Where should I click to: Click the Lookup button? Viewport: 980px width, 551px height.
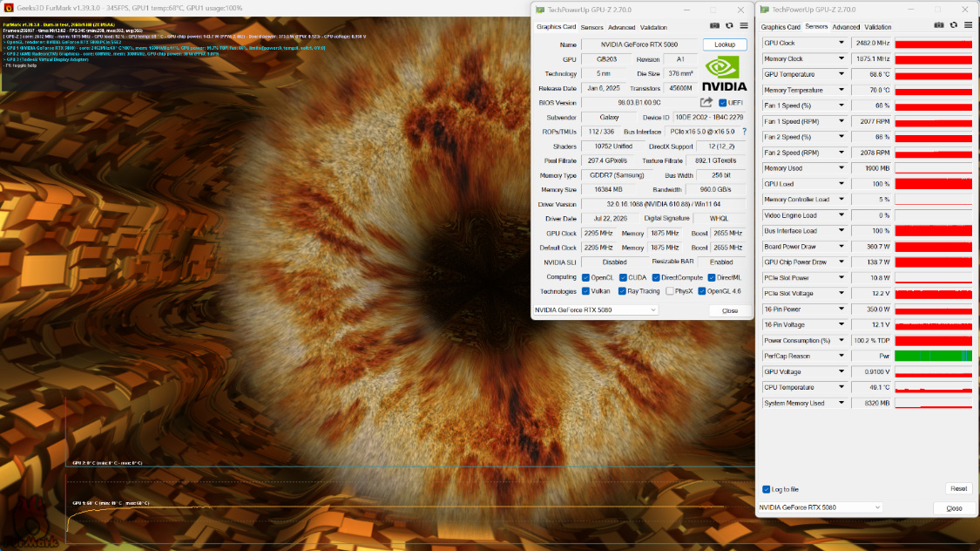tap(725, 44)
